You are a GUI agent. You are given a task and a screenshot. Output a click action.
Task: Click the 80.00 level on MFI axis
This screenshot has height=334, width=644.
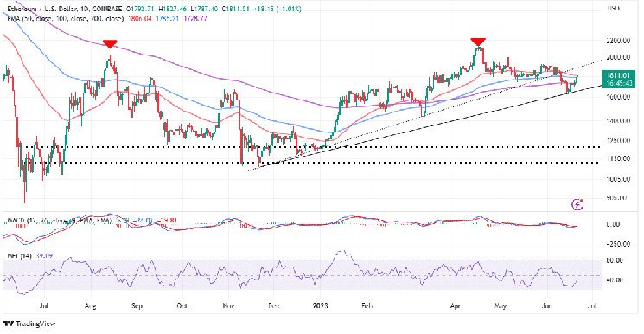pos(615,260)
